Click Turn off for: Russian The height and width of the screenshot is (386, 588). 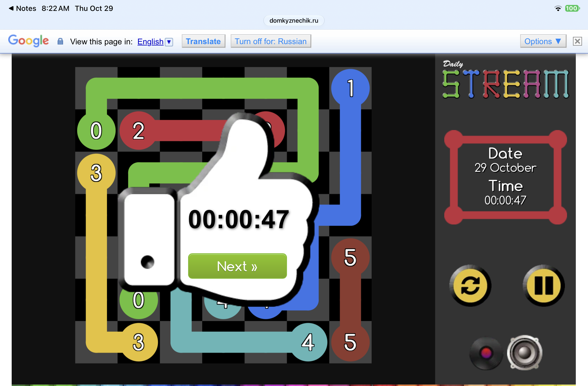[271, 41]
